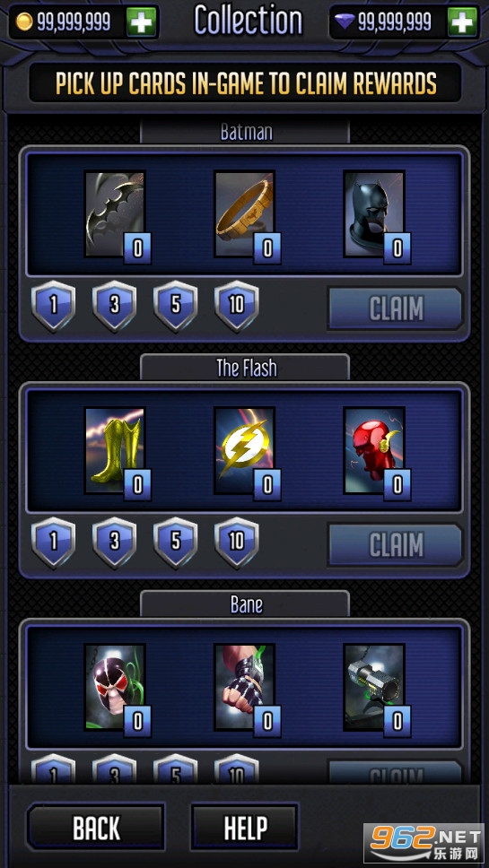Select Bane's studded fist gauntlet card
Screen dimensions: 489x868
point(245,687)
